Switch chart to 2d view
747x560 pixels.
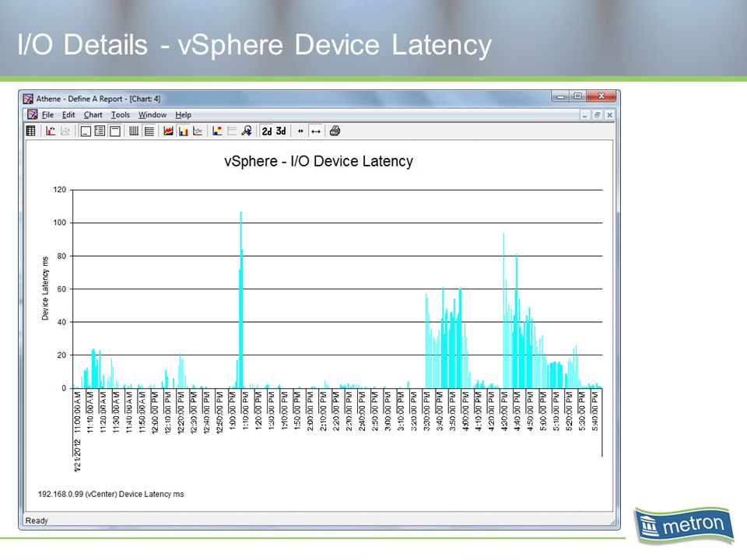click(x=267, y=131)
